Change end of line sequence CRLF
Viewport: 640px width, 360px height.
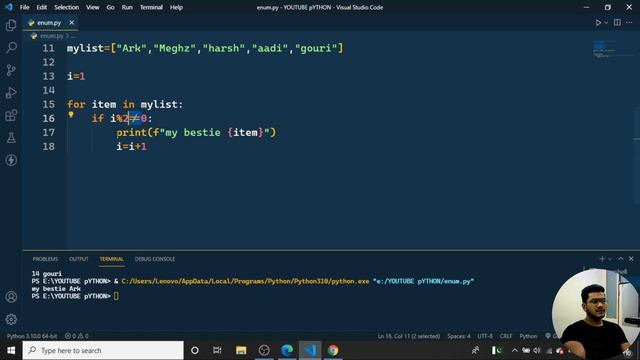(506, 336)
